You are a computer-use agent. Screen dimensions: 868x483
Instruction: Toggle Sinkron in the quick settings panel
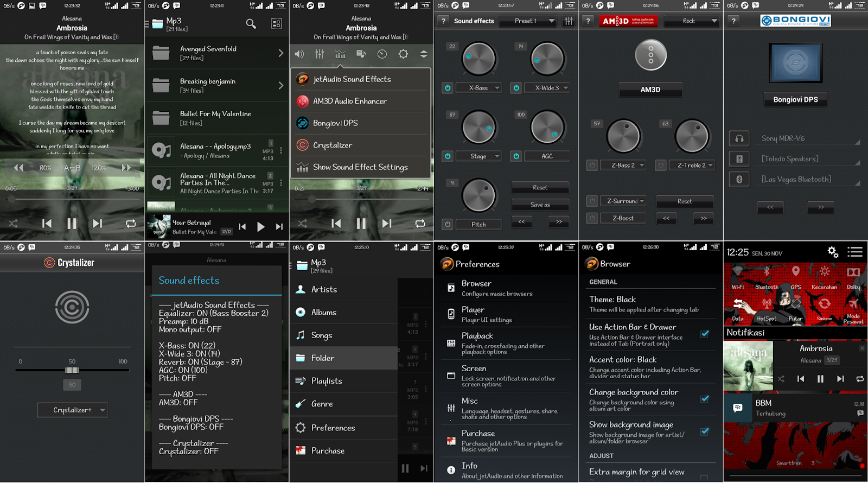[824, 308]
